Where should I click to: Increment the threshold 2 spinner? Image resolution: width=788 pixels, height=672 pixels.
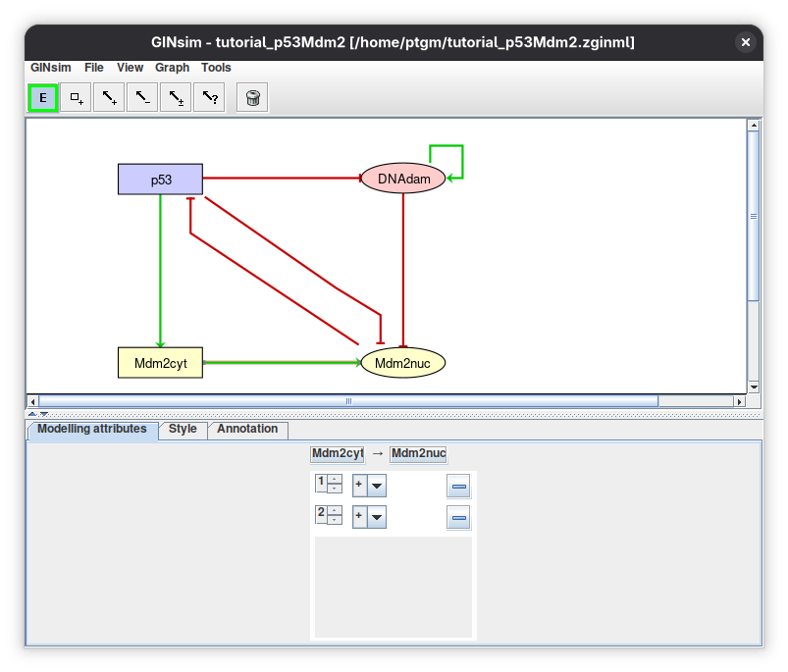(335, 510)
